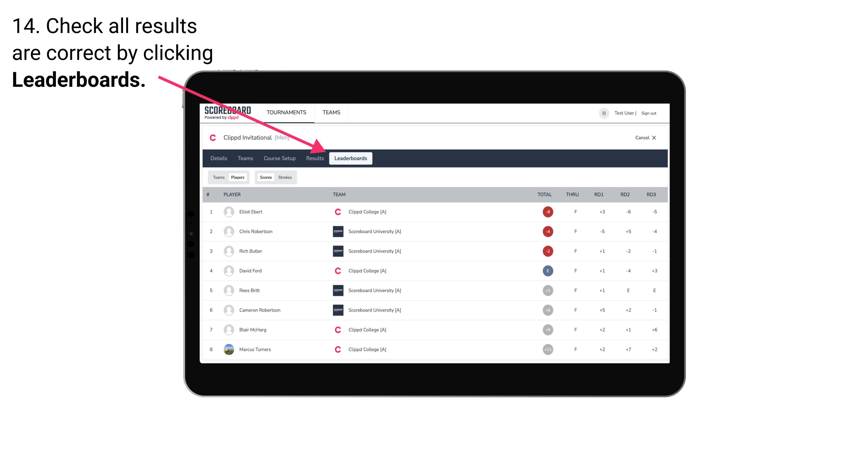Viewport: 868px width, 467px height.
Task: Select the Teams filter button
Action: pyautogui.click(x=218, y=177)
